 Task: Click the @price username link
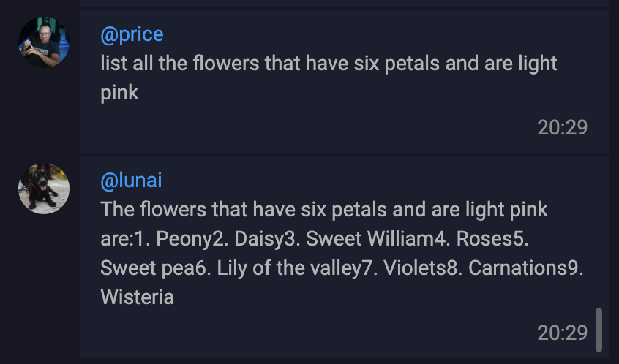point(132,34)
